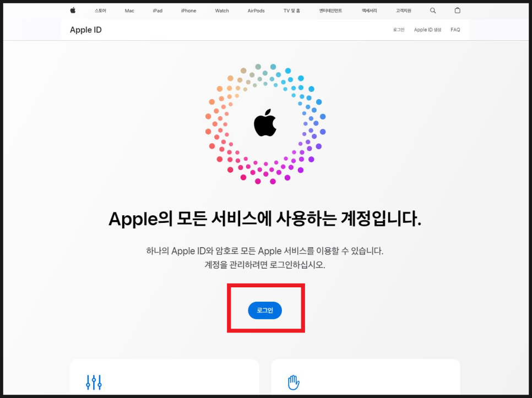Select iPhone in the navigation bar

[x=189, y=10]
